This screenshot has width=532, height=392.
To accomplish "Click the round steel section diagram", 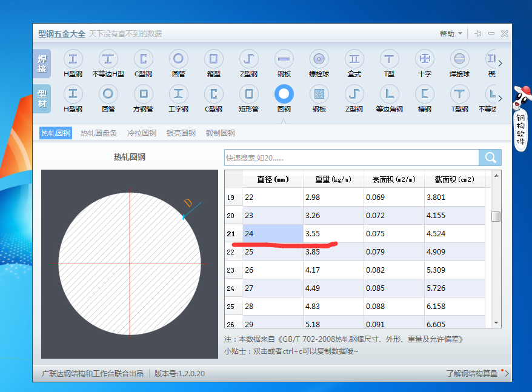I will point(130,264).
